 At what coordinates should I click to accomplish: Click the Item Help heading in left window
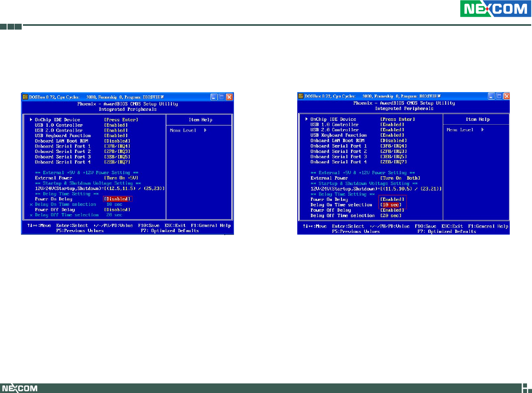point(201,120)
